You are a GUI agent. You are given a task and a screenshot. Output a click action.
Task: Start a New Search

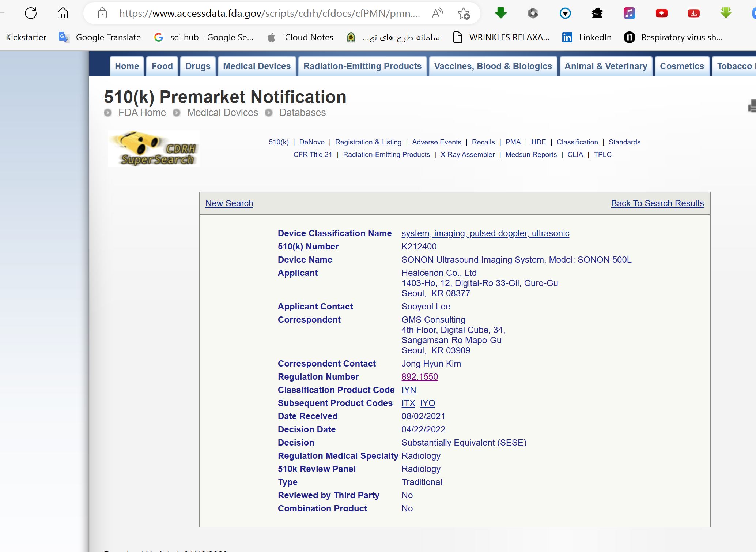(229, 203)
